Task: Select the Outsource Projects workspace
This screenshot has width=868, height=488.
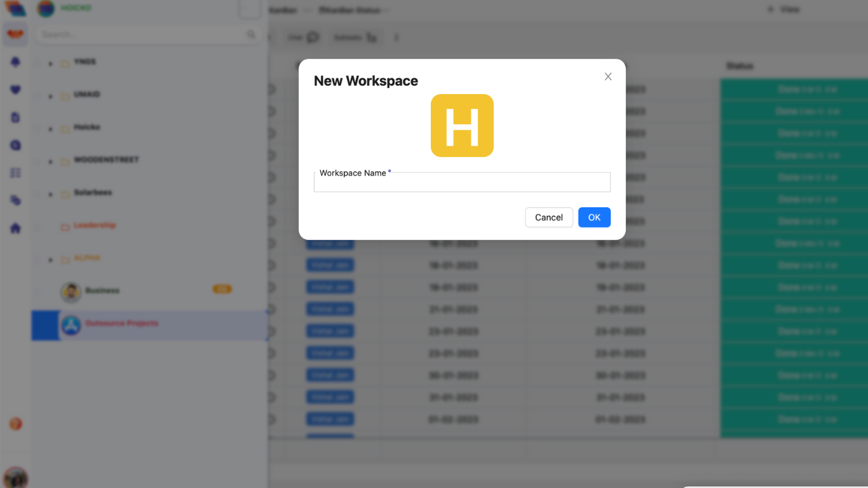Action: tap(121, 323)
